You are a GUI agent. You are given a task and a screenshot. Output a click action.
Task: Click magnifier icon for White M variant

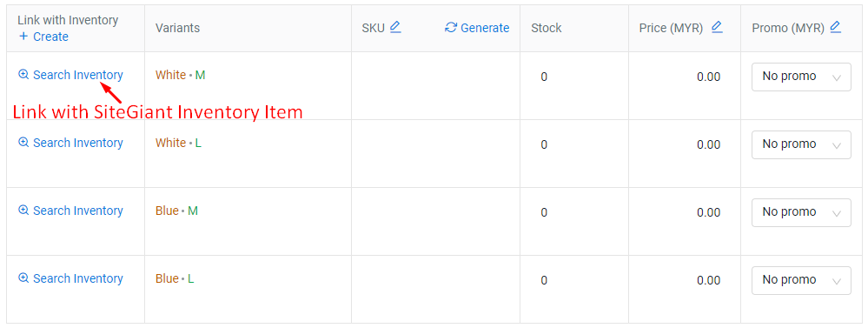pyautogui.click(x=23, y=74)
